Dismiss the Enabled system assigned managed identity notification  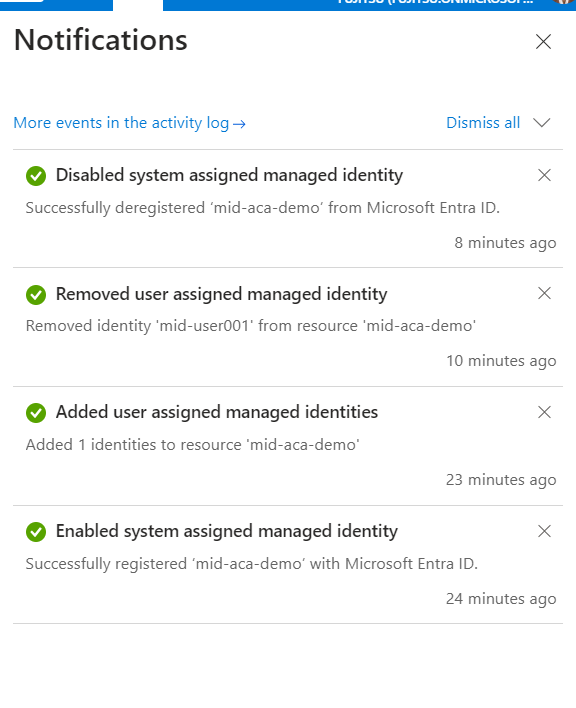[544, 531]
